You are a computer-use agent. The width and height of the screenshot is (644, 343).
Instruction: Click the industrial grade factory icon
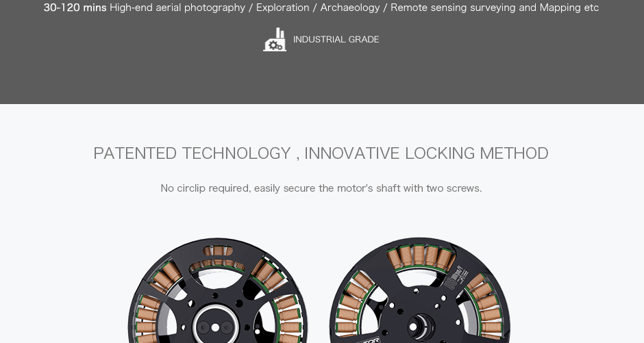click(x=275, y=40)
